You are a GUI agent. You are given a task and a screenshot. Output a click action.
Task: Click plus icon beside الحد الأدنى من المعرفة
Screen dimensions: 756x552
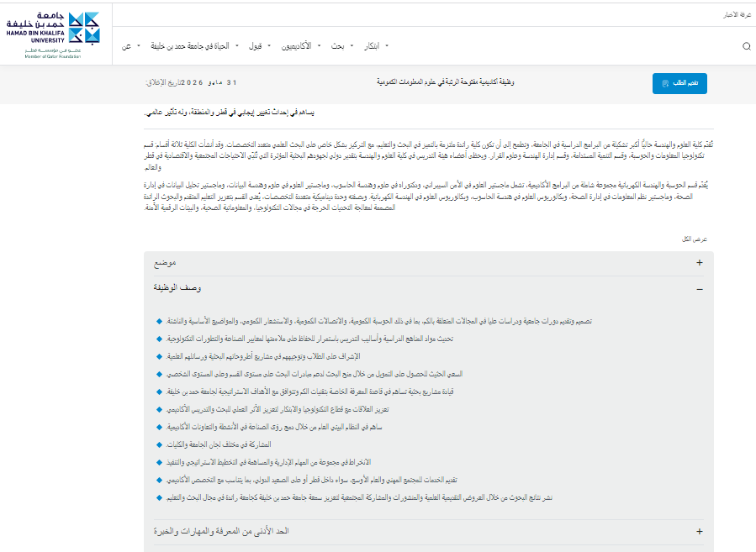pos(700,532)
